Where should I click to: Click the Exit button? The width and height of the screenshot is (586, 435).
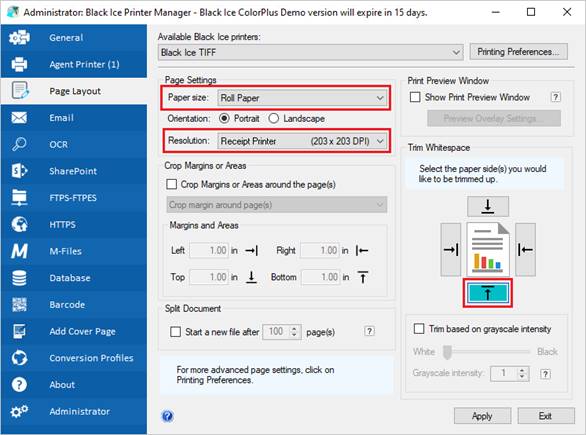[x=546, y=416]
